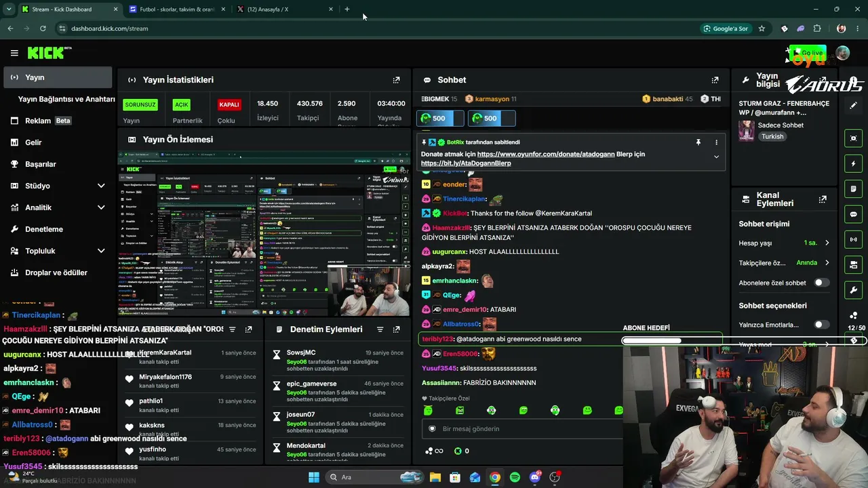Open the pinned message options menu
The height and width of the screenshot is (488, 868).
point(716,142)
